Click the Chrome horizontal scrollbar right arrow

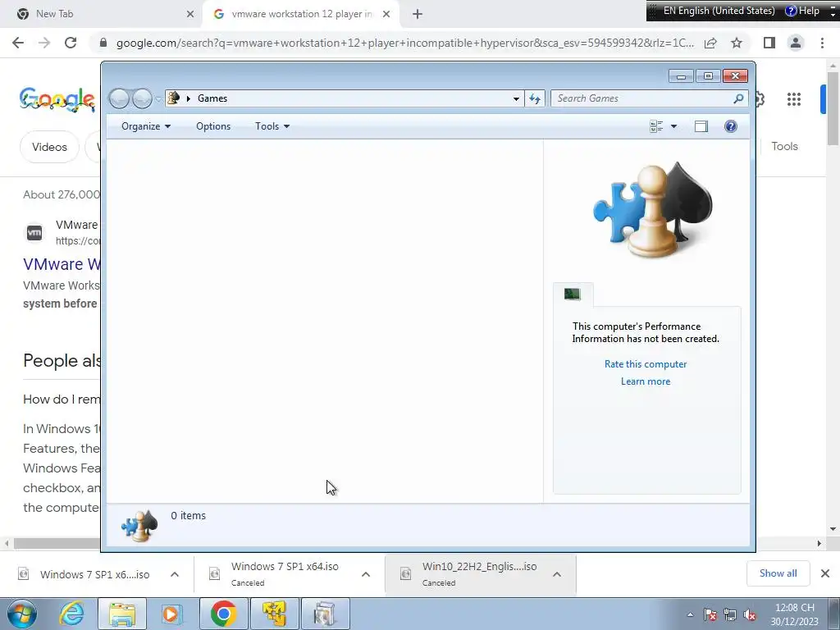(x=819, y=543)
